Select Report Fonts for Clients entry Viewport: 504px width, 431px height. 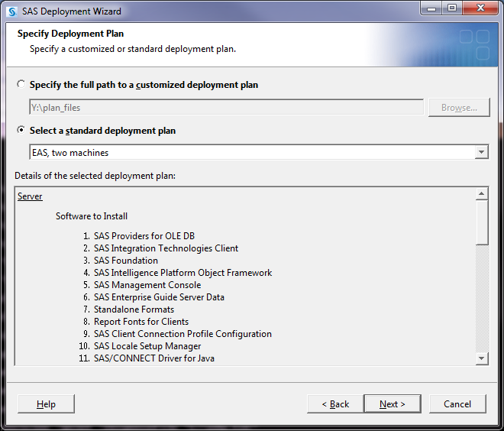click(141, 322)
